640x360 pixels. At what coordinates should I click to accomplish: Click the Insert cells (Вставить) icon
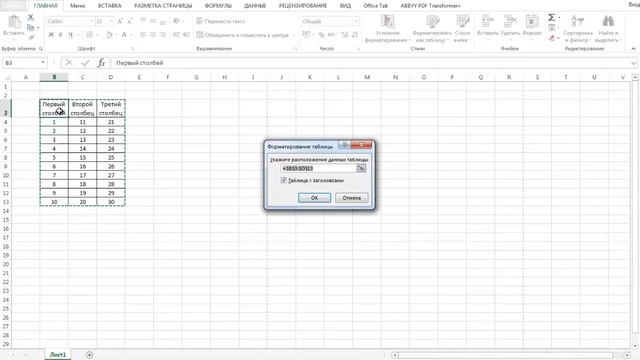[487, 21]
